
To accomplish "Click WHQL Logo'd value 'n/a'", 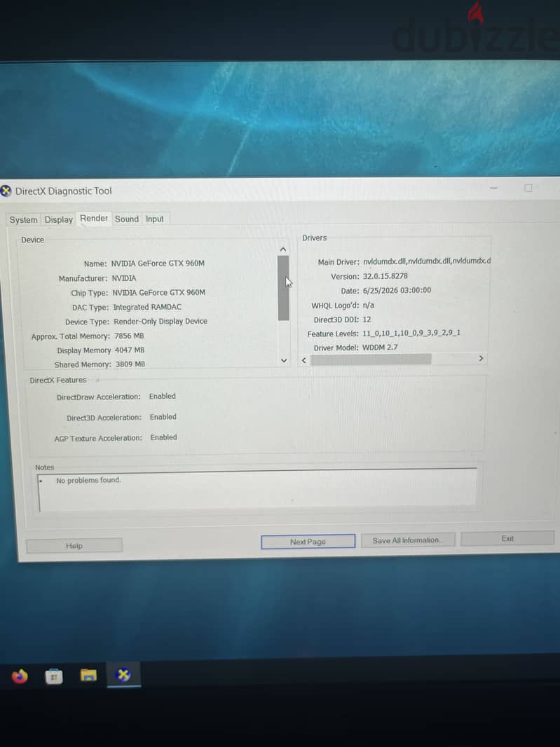I will (369, 305).
